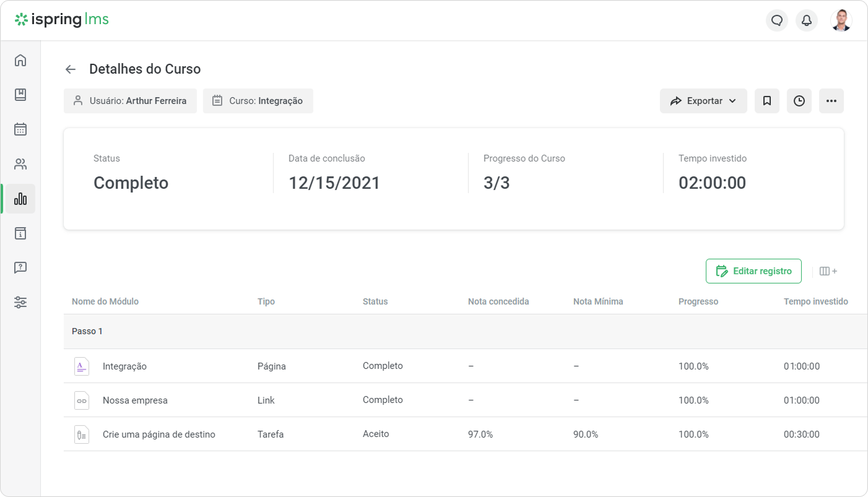
Task: Open the calendar sidebar icon
Action: click(20, 129)
